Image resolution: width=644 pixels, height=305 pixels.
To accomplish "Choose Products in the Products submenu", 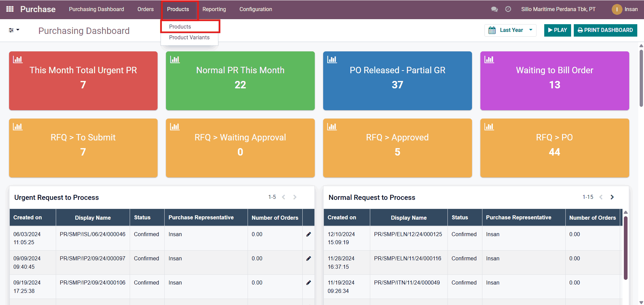I will [180, 27].
